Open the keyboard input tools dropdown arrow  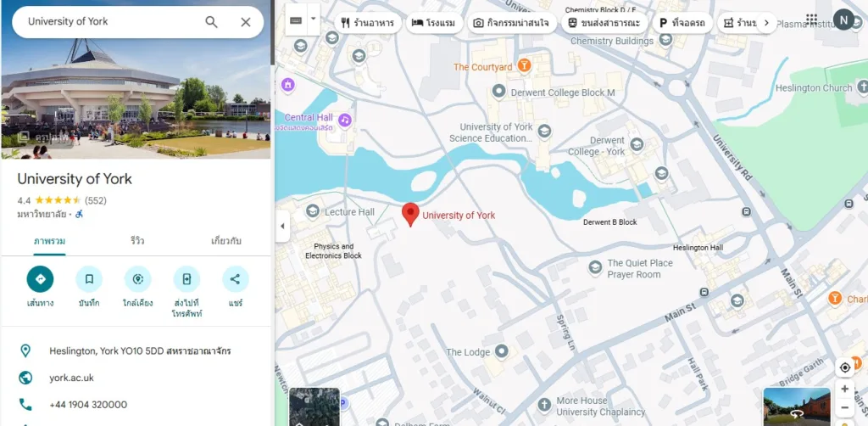point(313,19)
